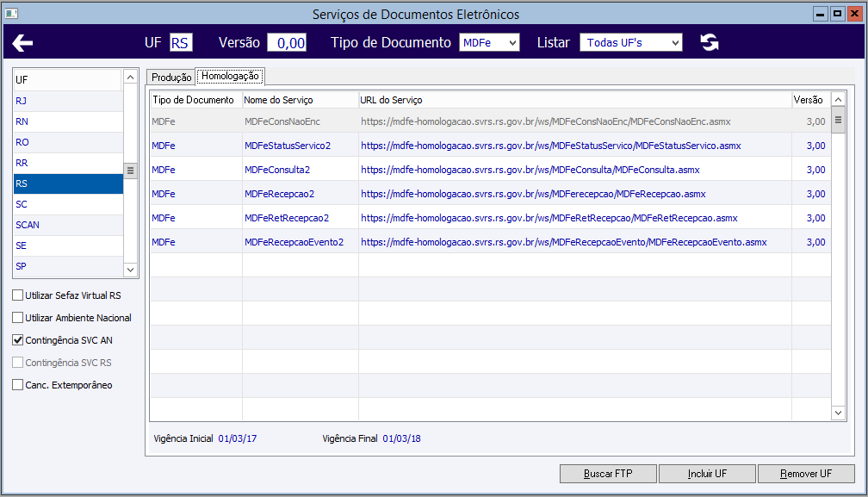The width and height of the screenshot is (868, 497).
Task: Click the MDFeRecepcaoEvento.asmx service URL
Action: [564, 242]
